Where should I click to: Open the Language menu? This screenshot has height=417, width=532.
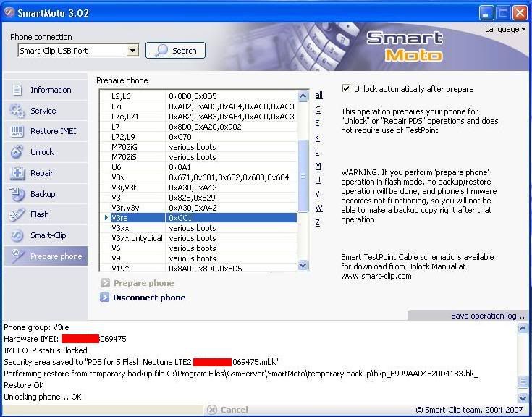(x=505, y=29)
